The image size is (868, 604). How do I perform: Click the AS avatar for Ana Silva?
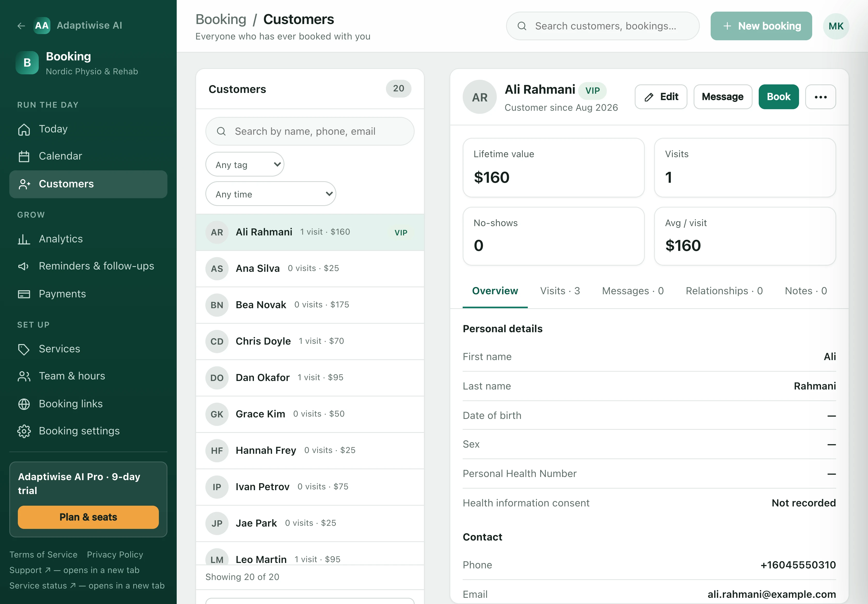[x=217, y=268]
